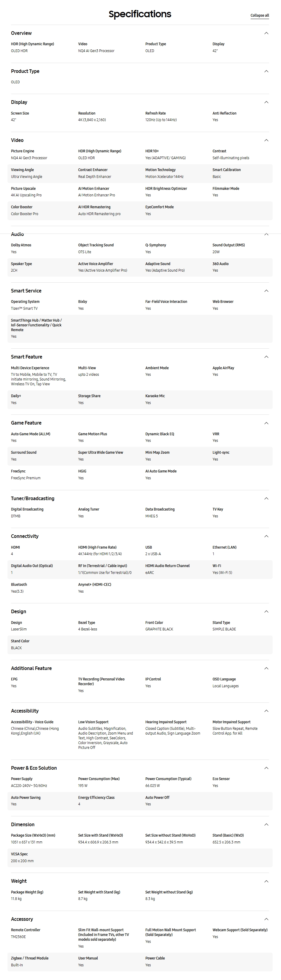Collapse the Accessory section chevron

click(x=266, y=919)
